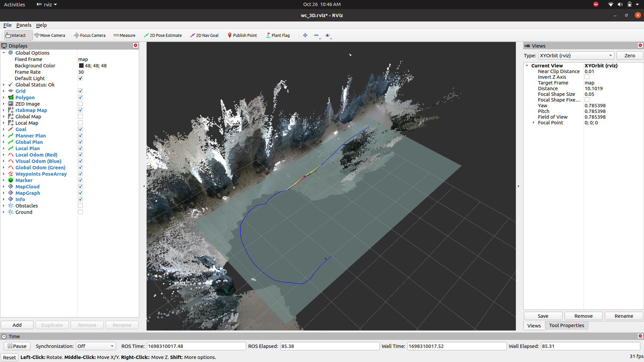
Task: Close the Views panel
Action: pyautogui.click(x=640, y=45)
